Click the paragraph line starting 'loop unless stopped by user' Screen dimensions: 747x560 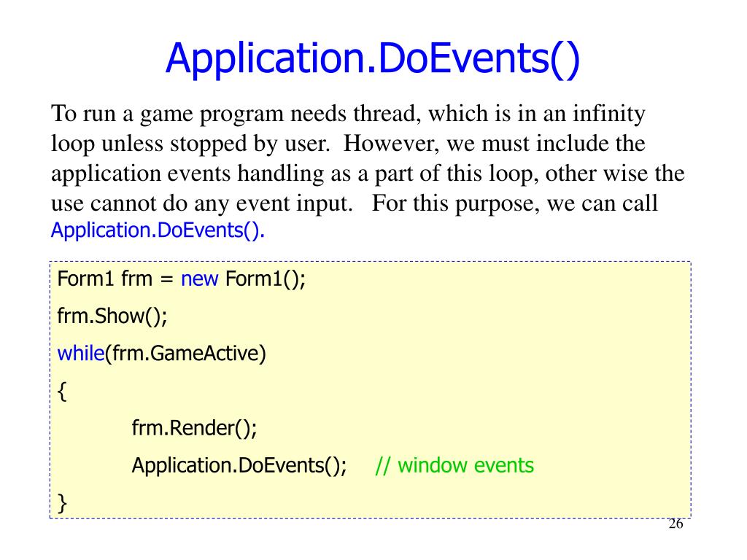(348, 144)
